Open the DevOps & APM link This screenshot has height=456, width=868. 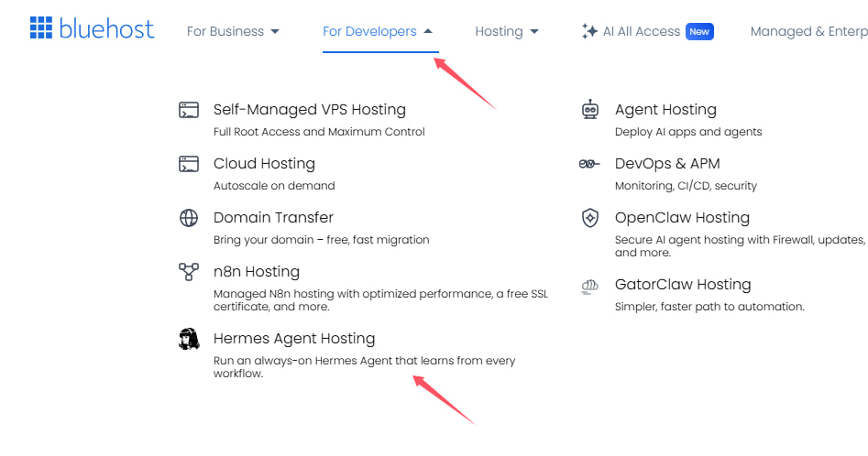point(667,164)
